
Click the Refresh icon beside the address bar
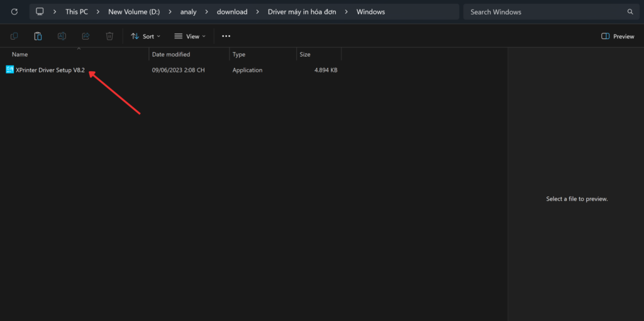pyautogui.click(x=14, y=12)
